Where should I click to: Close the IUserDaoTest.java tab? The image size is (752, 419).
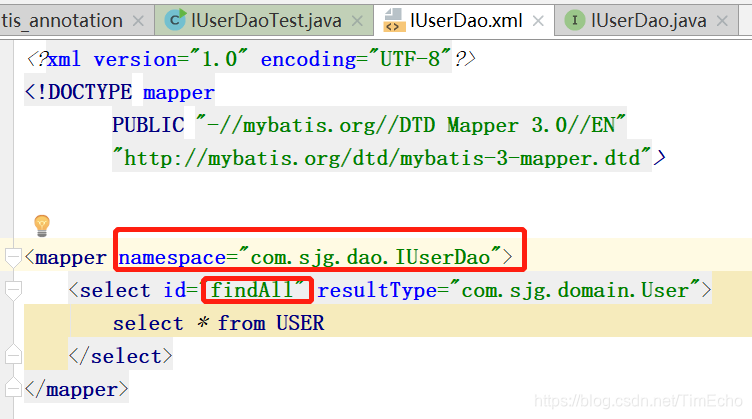pos(357,21)
